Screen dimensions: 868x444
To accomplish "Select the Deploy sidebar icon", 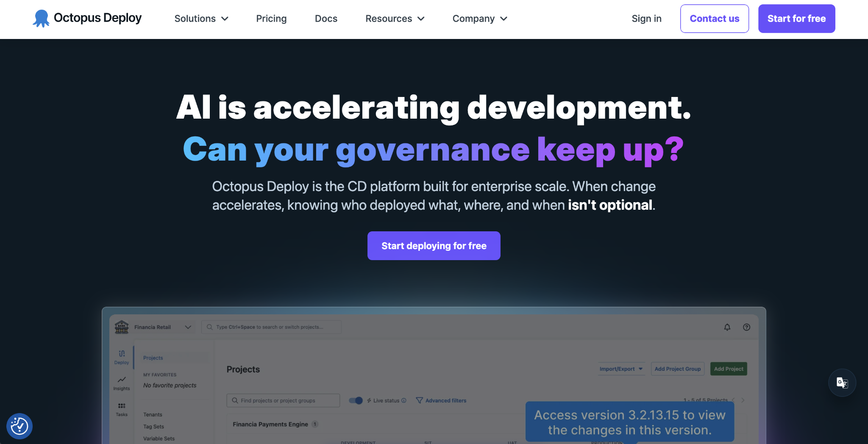I will click(122, 357).
